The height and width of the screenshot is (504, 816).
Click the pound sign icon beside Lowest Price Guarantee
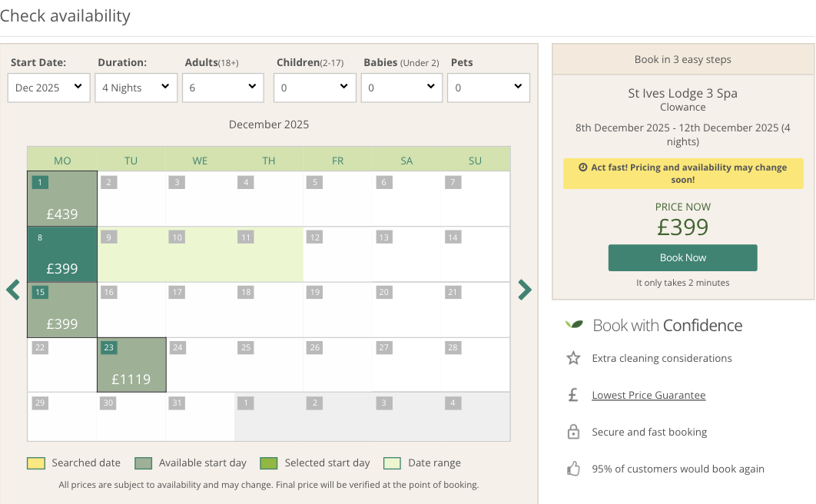pos(573,395)
